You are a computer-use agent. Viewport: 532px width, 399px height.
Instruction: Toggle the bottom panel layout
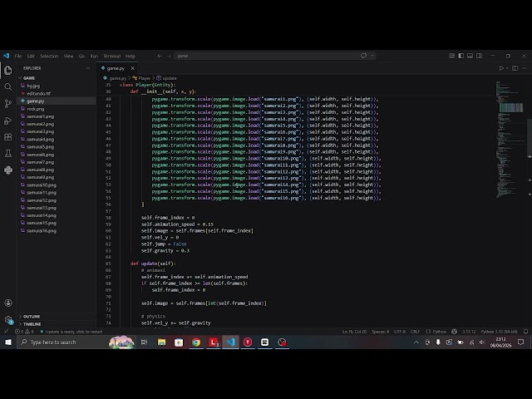click(470, 56)
